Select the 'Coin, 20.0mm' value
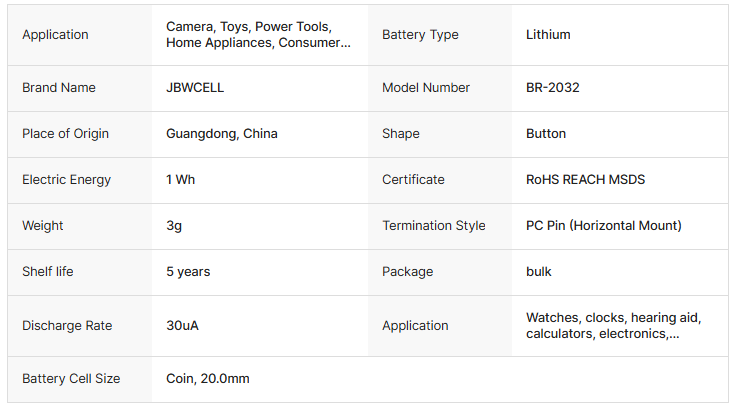Image resolution: width=732 pixels, height=405 pixels. point(208,379)
